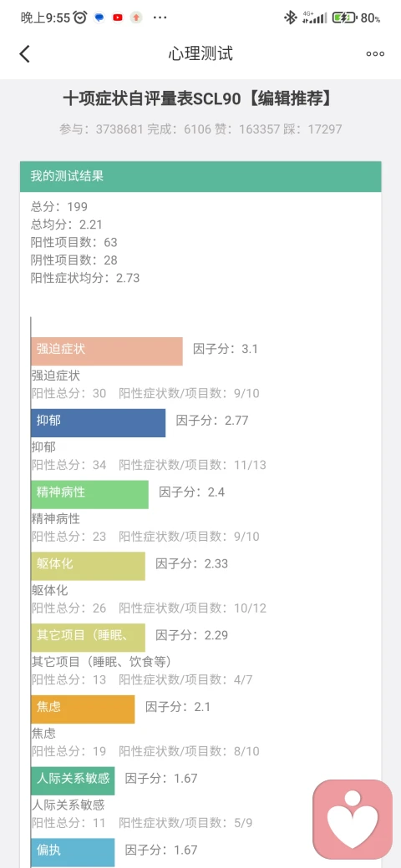Select the 焦虑 orange bar
This screenshot has width=401, height=868.
83,709
